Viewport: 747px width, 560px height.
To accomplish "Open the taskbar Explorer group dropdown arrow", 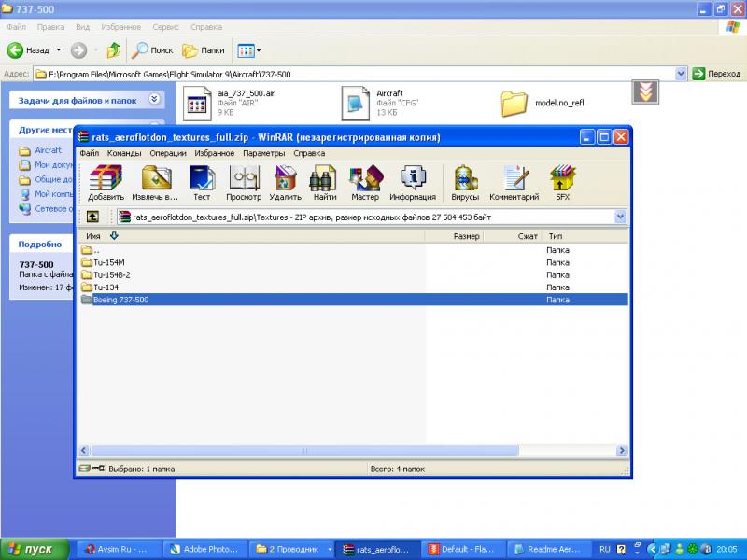I will click(x=330, y=549).
